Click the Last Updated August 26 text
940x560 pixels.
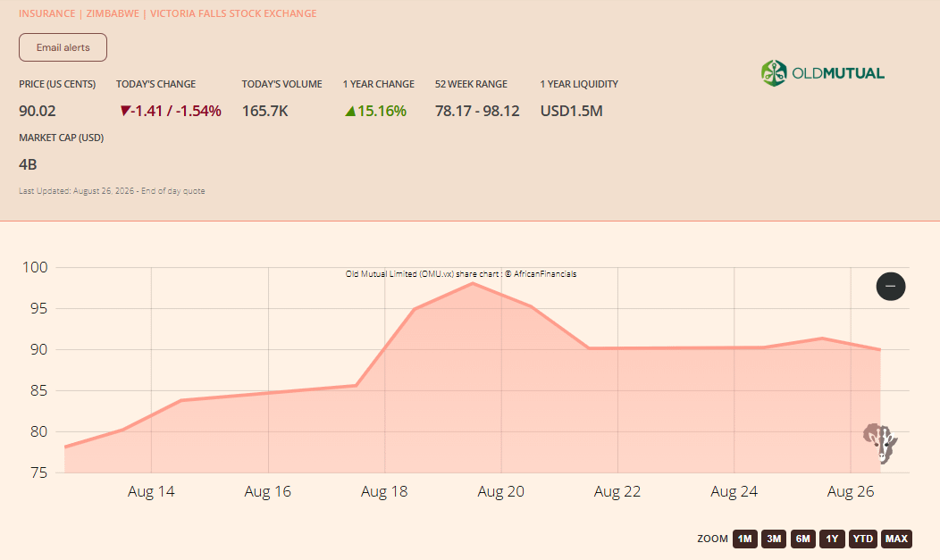(x=112, y=190)
